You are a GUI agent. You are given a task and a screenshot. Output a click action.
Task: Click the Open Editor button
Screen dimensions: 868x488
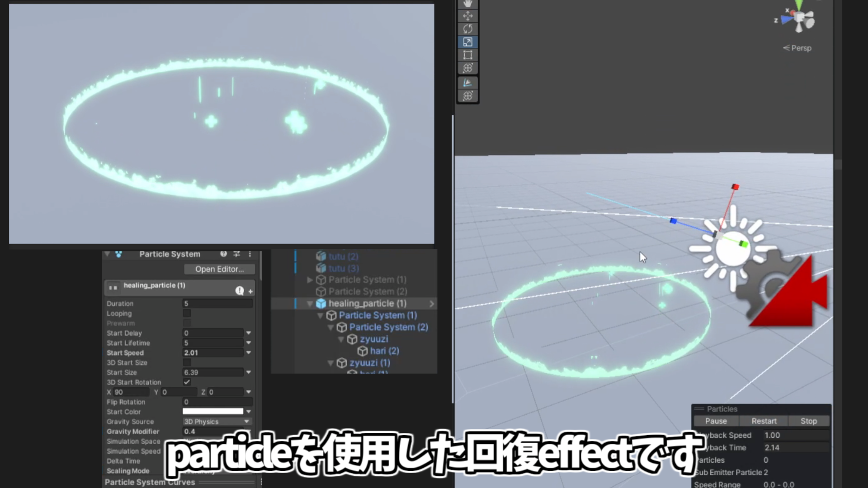point(220,269)
